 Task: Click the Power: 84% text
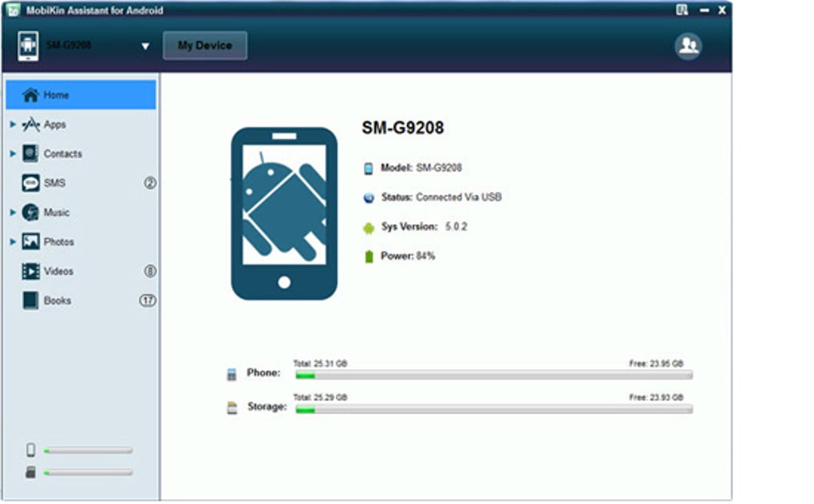tap(408, 256)
